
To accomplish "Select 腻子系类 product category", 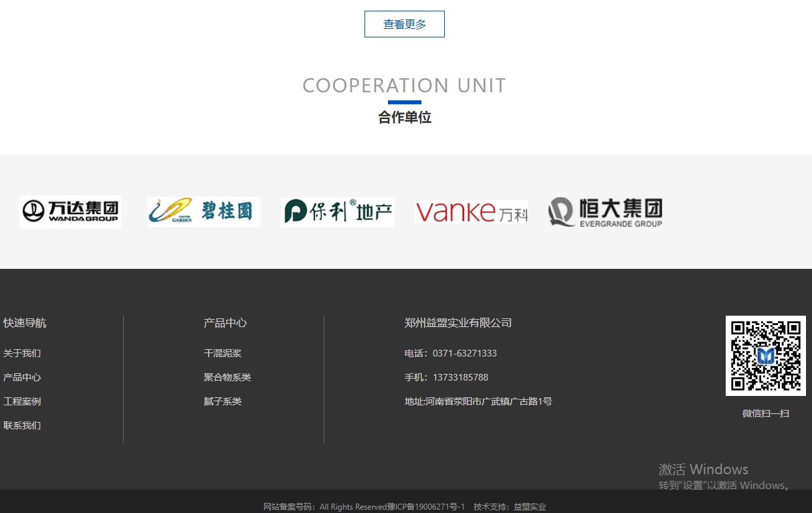I will point(223,401).
